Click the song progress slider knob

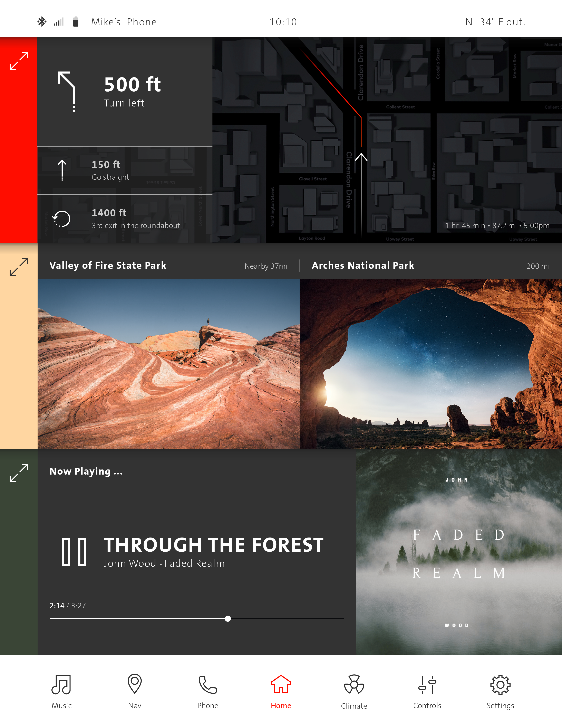tap(228, 619)
